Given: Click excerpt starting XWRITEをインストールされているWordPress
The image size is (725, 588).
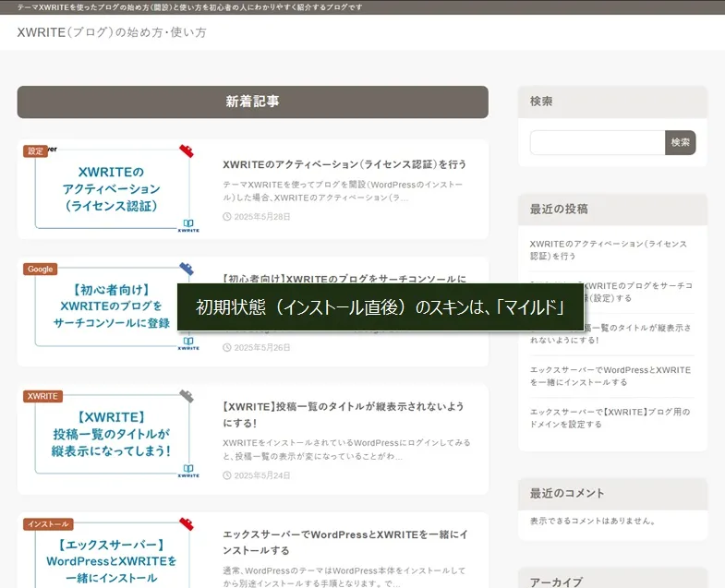Looking at the screenshot, I should click(346, 450).
